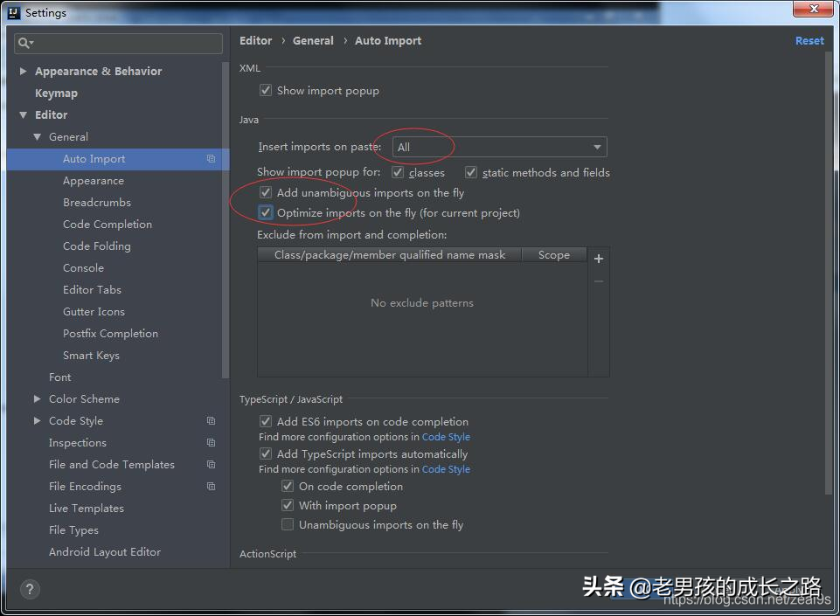Click the indicator icon next to Code Style
Image resolution: width=840 pixels, height=616 pixels.
(210, 420)
